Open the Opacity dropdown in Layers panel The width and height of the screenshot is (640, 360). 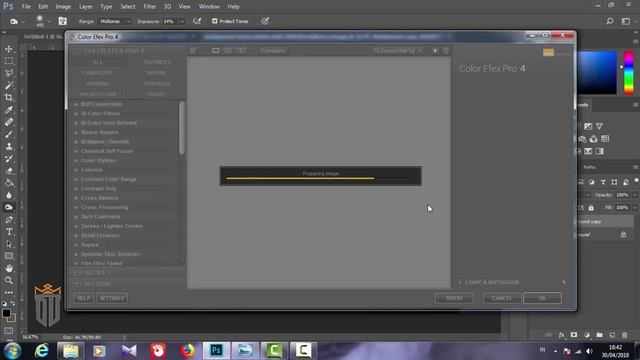[635, 195]
